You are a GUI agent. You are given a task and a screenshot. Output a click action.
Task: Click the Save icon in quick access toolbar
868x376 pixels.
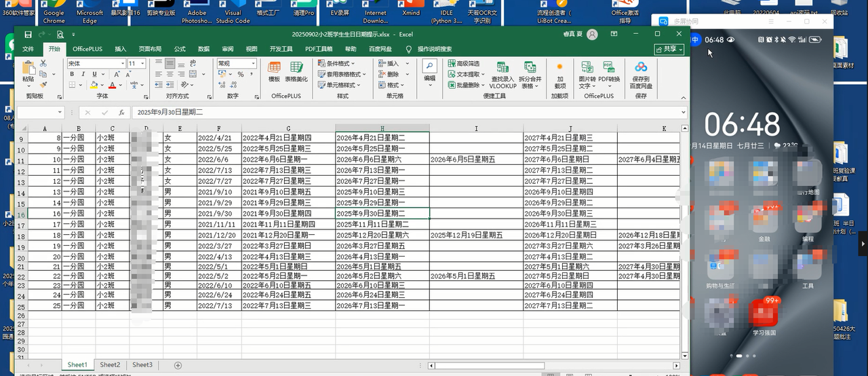pyautogui.click(x=28, y=34)
